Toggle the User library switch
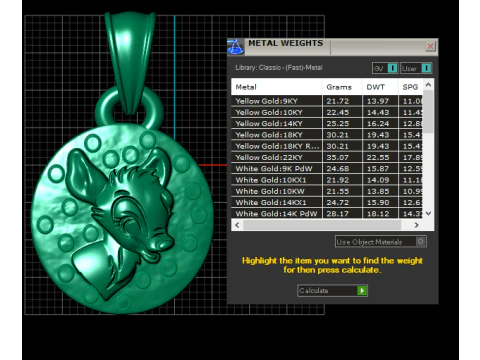The image size is (480, 360). click(x=416, y=68)
